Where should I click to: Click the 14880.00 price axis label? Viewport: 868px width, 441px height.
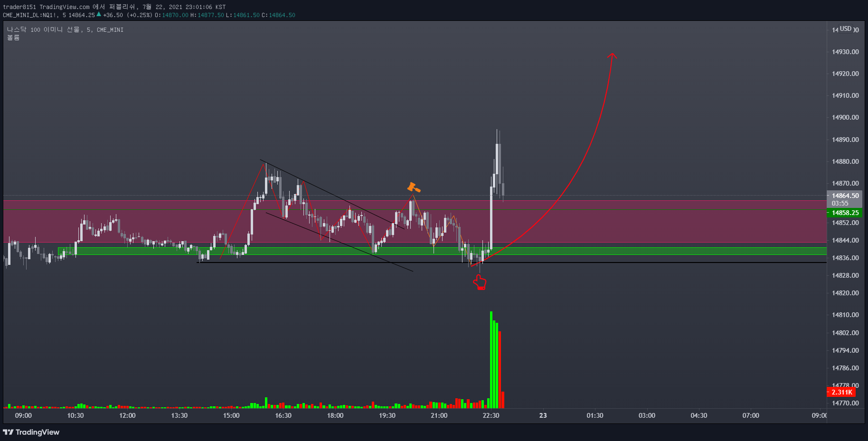click(x=845, y=161)
